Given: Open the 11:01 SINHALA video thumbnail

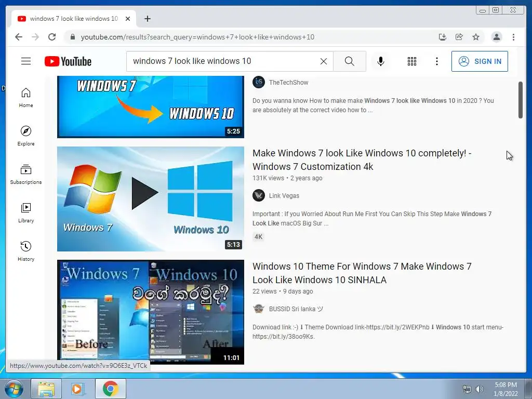Looking at the screenshot, I should point(151,312).
